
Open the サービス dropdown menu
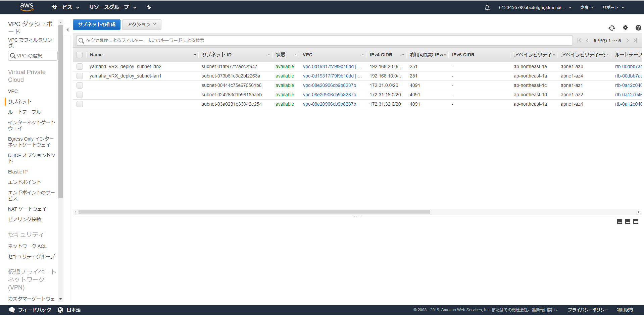65,7
